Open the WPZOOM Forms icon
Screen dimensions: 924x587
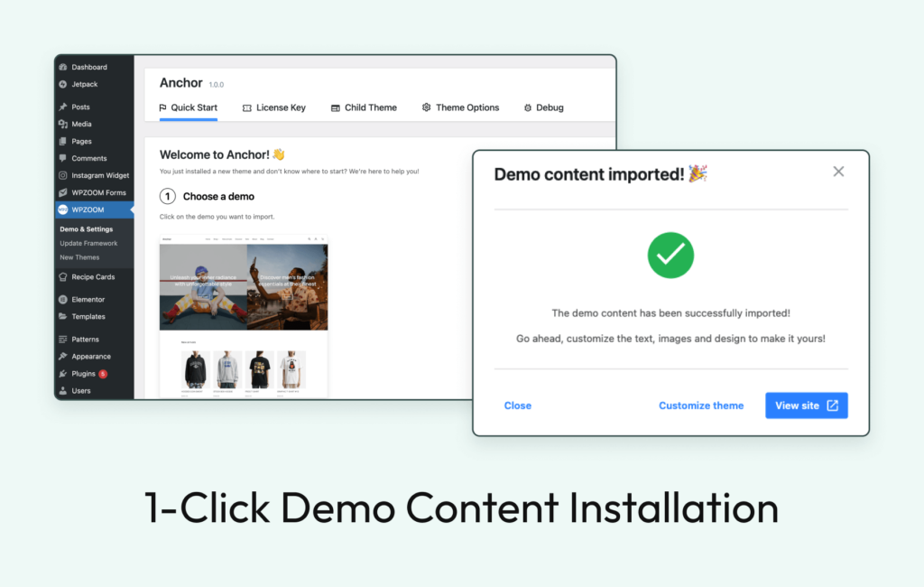[63, 192]
